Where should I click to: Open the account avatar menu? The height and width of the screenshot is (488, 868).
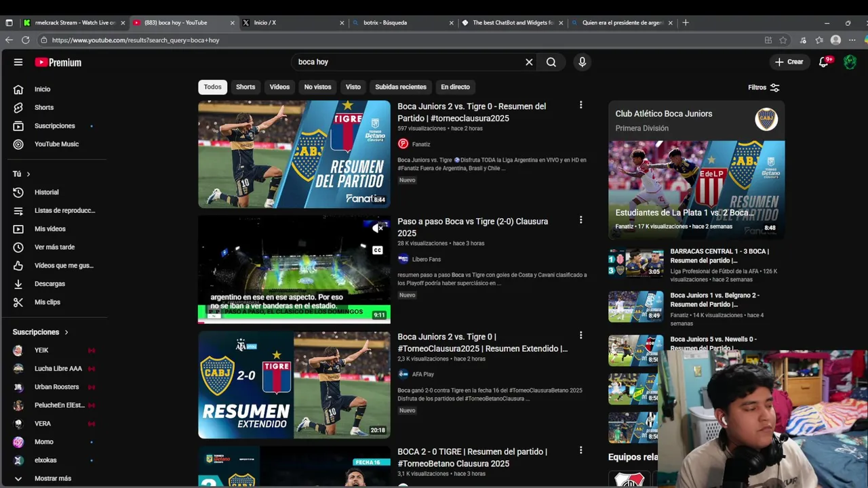[850, 62]
